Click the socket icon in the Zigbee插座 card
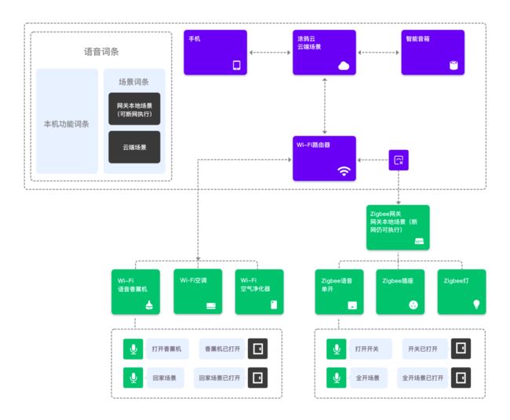This screenshot has width=510, height=420. (x=413, y=305)
